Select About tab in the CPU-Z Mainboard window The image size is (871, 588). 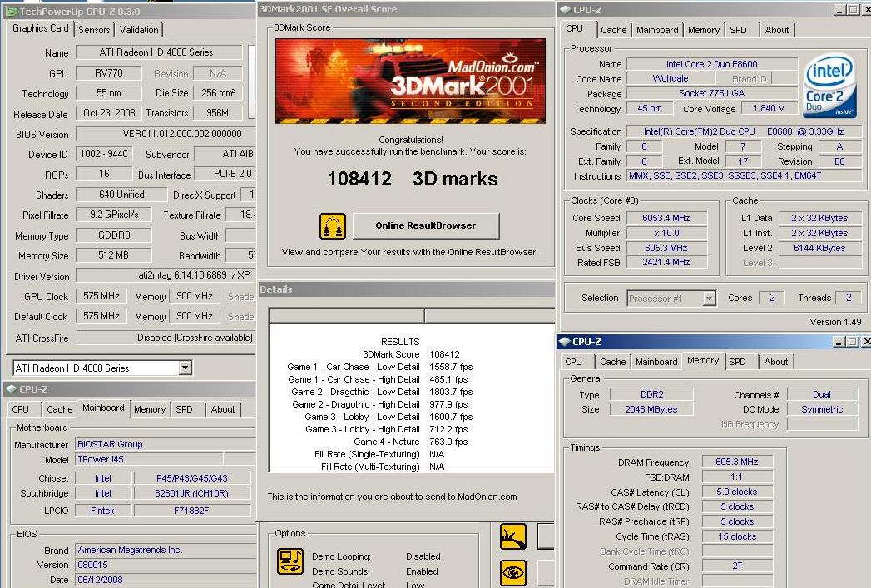[223, 409]
